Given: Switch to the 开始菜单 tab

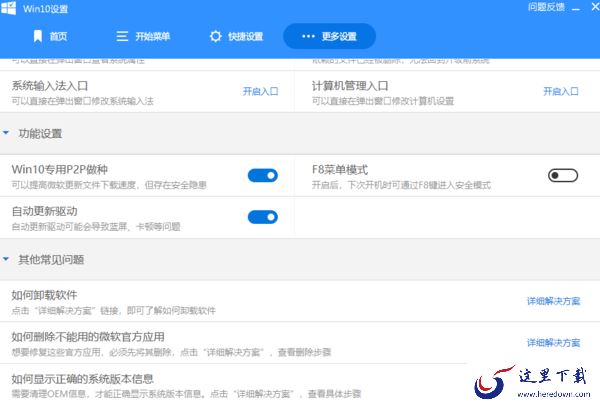Looking at the screenshot, I should click(x=143, y=36).
